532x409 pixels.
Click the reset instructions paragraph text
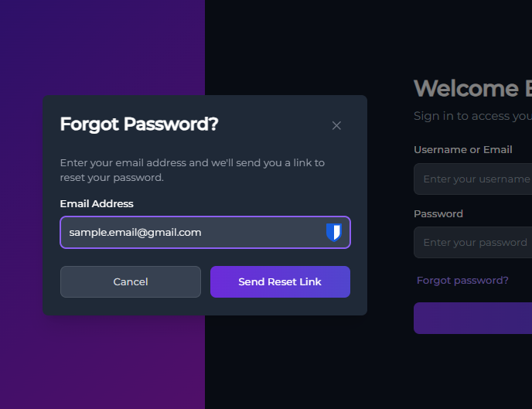click(192, 170)
